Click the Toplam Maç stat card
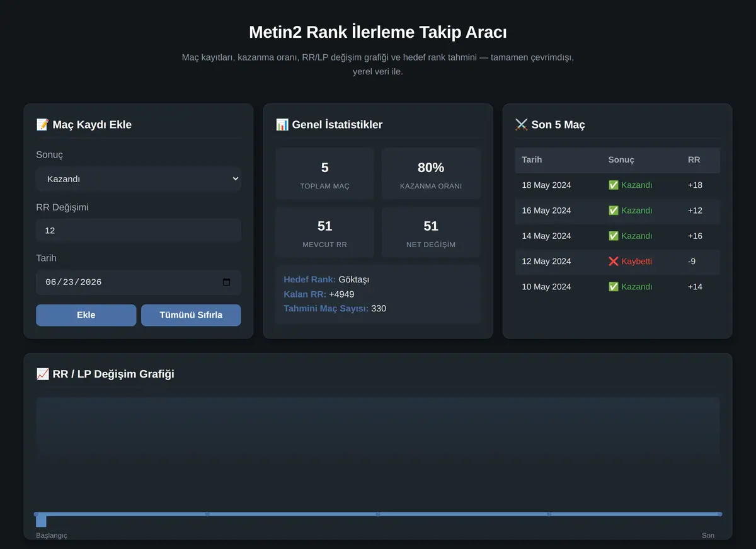Viewport: 756px width, 549px height. click(325, 174)
